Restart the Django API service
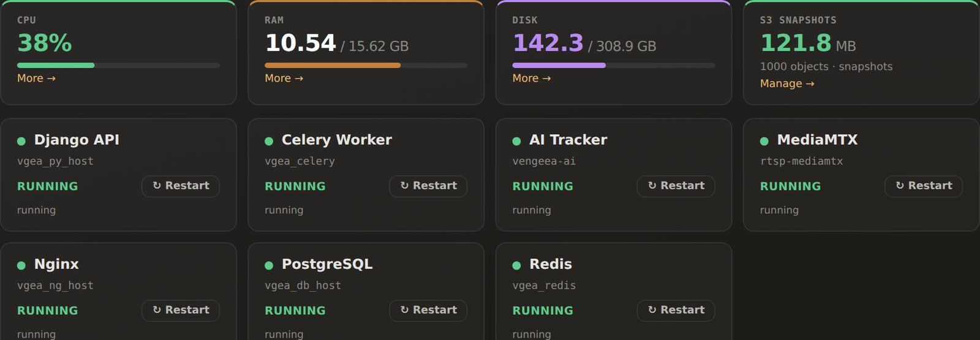This screenshot has height=340, width=980. click(181, 186)
